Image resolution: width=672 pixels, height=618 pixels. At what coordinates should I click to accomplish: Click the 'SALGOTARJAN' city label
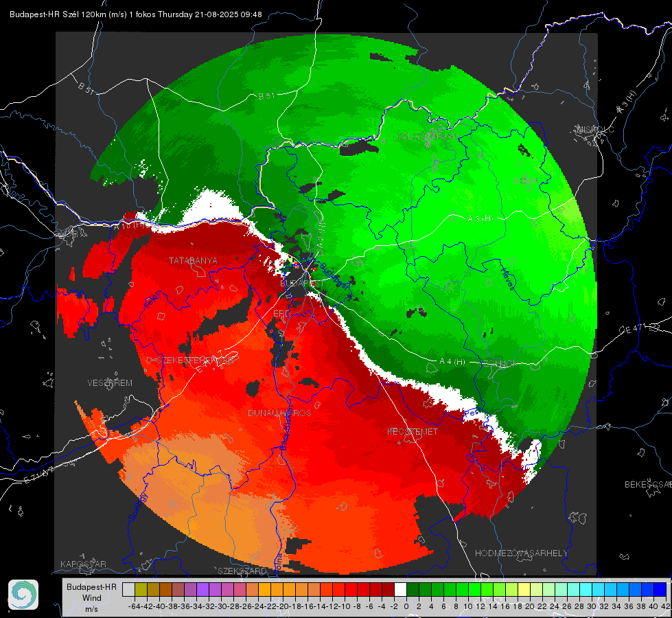pyautogui.click(x=428, y=137)
